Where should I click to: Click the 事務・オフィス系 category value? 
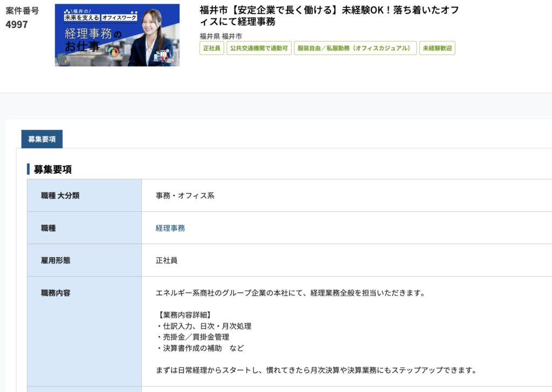pyautogui.click(x=185, y=196)
